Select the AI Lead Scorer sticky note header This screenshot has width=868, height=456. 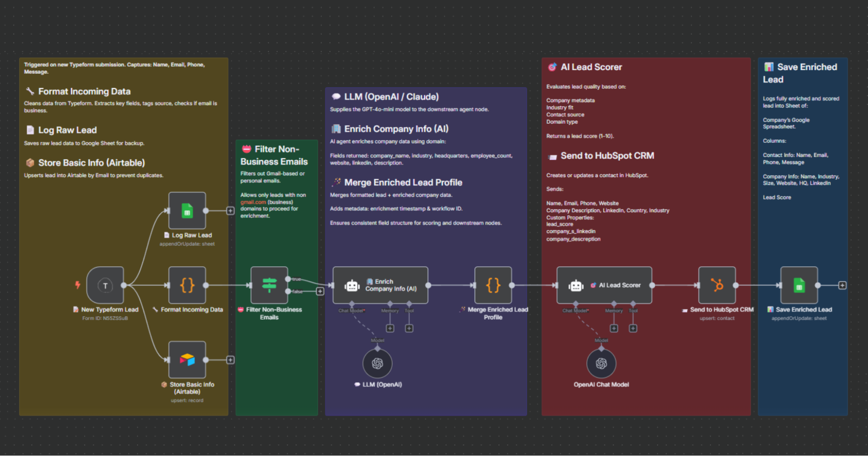click(591, 67)
